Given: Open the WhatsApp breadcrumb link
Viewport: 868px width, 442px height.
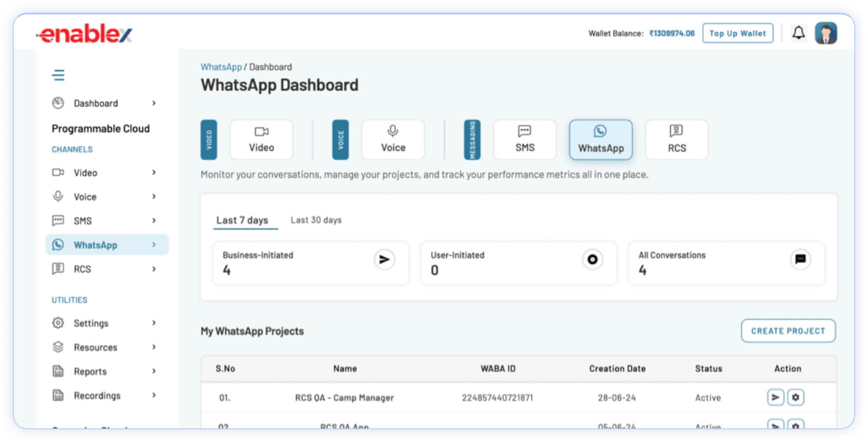Looking at the screenshot, I should 221,67.
